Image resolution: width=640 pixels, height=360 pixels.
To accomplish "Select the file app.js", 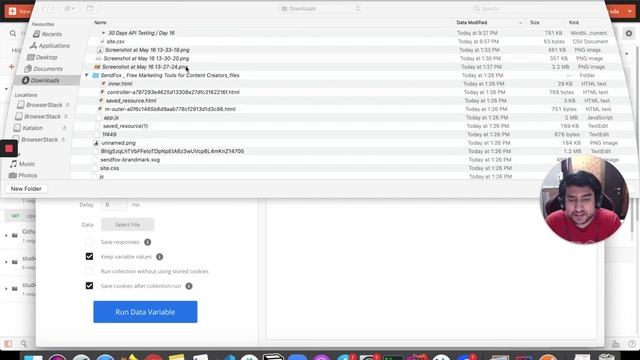I will tap(111, 118).
